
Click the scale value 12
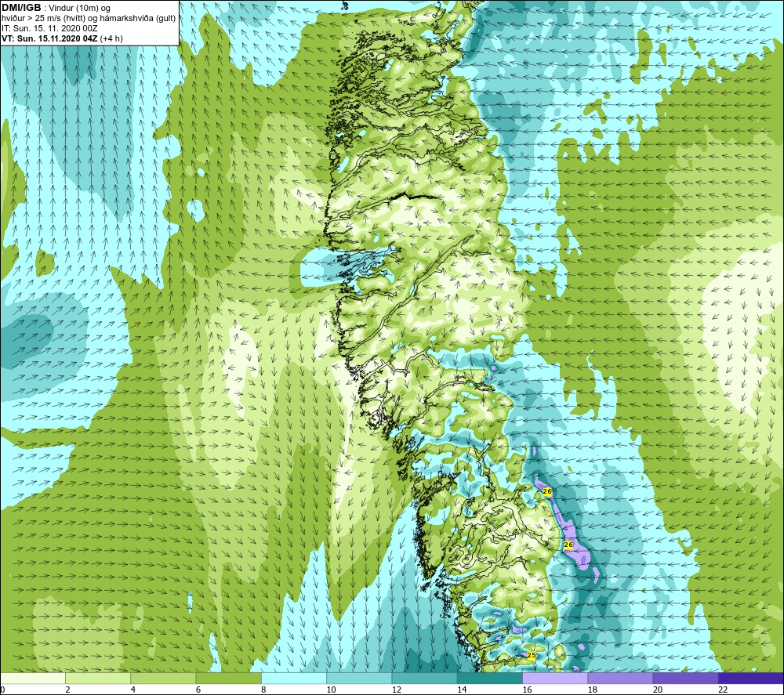pos(397,690)
